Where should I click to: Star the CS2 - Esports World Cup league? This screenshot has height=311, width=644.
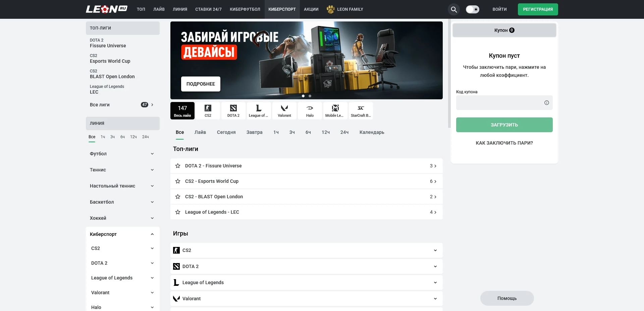[178, 181]
